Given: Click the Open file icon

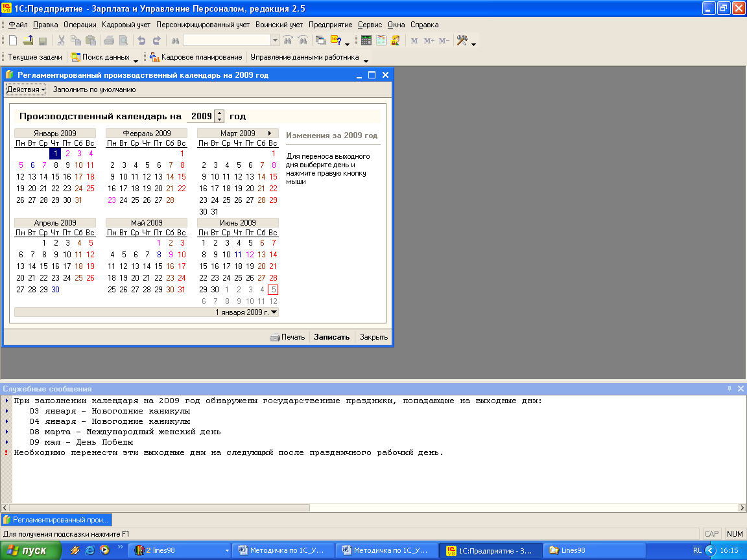Looking at the screenshot, I should click(28, 40).
